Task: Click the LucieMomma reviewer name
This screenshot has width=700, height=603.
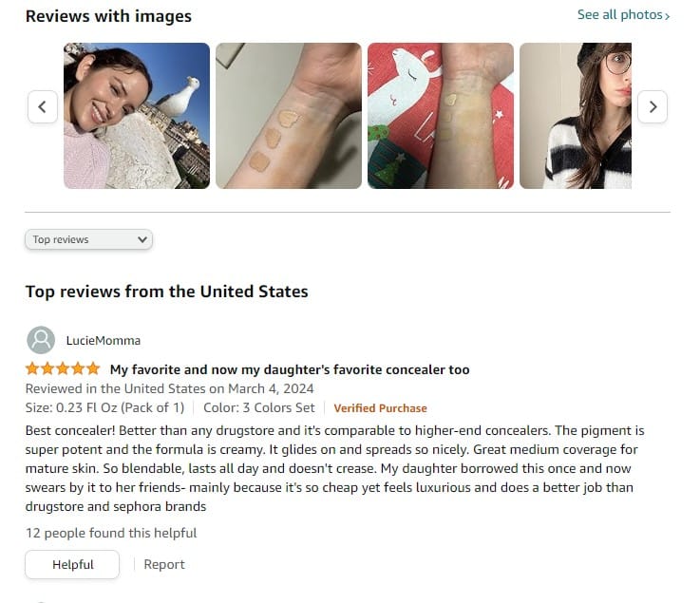Action: pyautogui.click(x=104, y=341)
